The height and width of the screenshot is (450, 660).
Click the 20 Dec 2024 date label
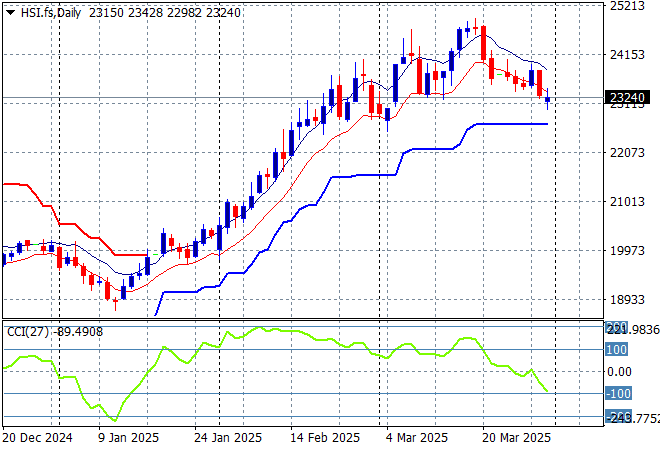[x=38, y=438]
